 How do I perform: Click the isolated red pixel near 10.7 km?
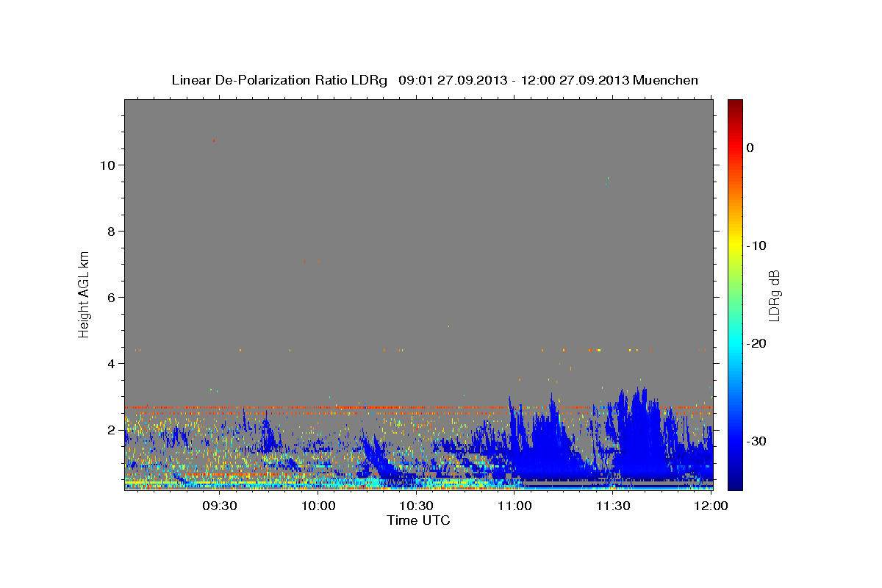tap(214, 140)
